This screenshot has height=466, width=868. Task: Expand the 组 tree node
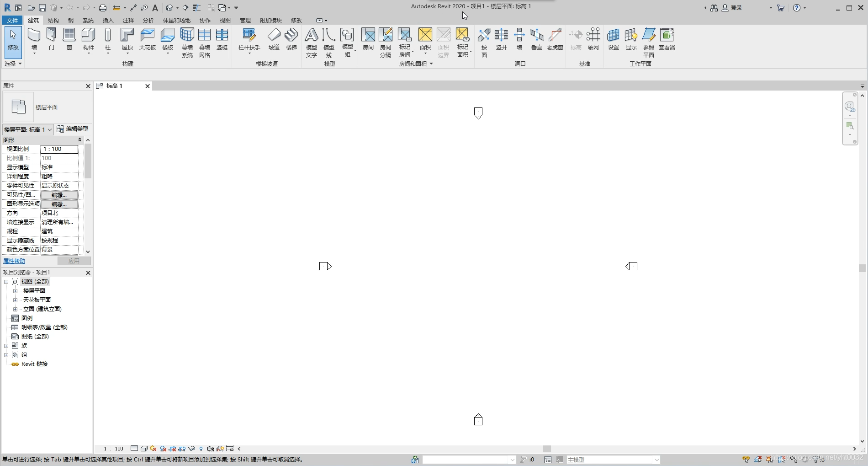pos(6,355)
